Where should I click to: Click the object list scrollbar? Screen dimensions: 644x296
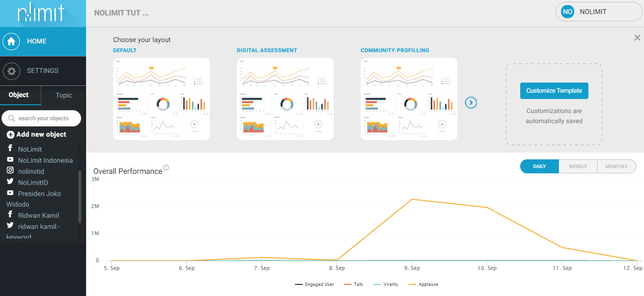tap(80, 197)
